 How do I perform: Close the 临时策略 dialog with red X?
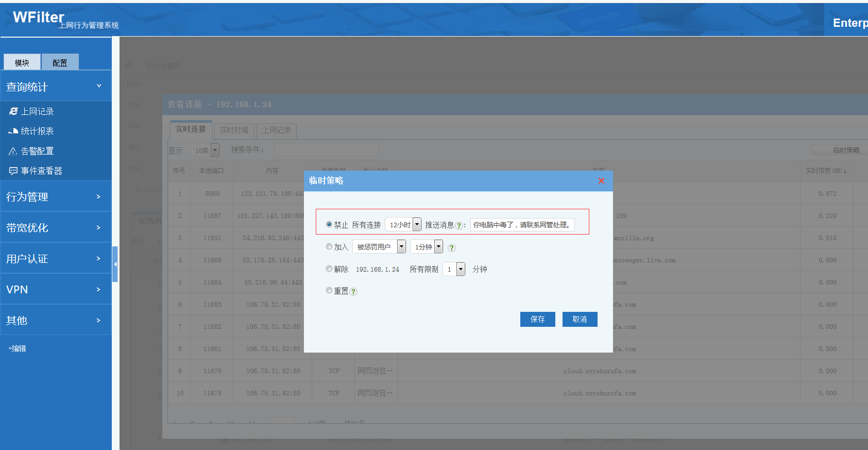point(601,181)
